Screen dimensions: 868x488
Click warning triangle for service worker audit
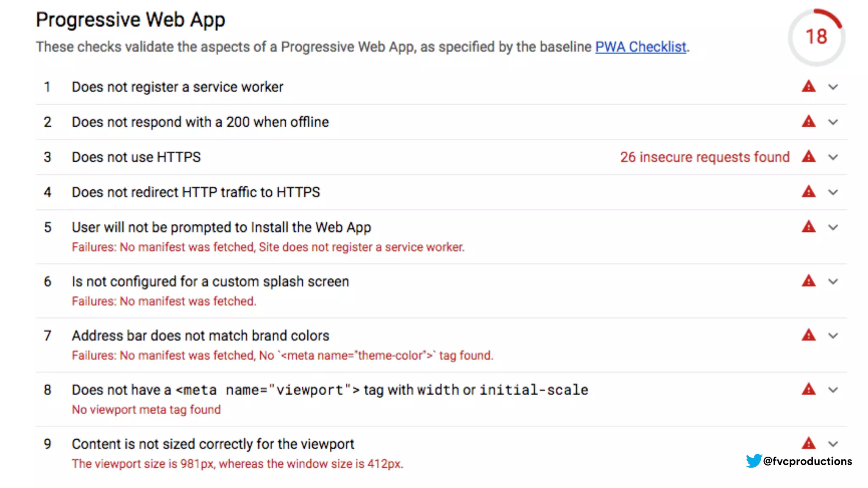tap(808, 87)
